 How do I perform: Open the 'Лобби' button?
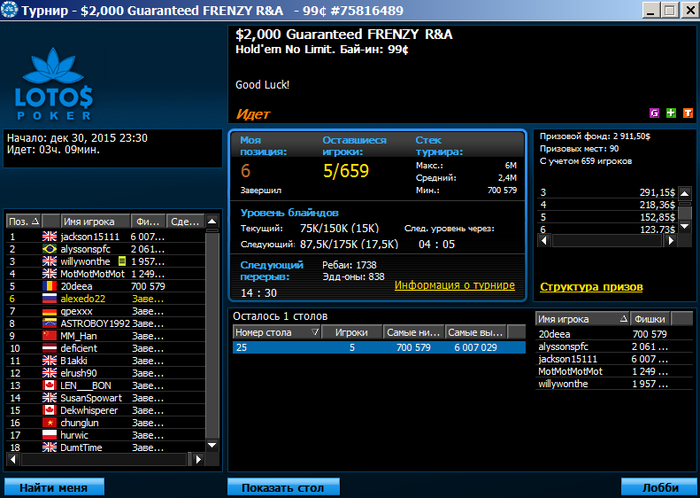coord(658,487)
